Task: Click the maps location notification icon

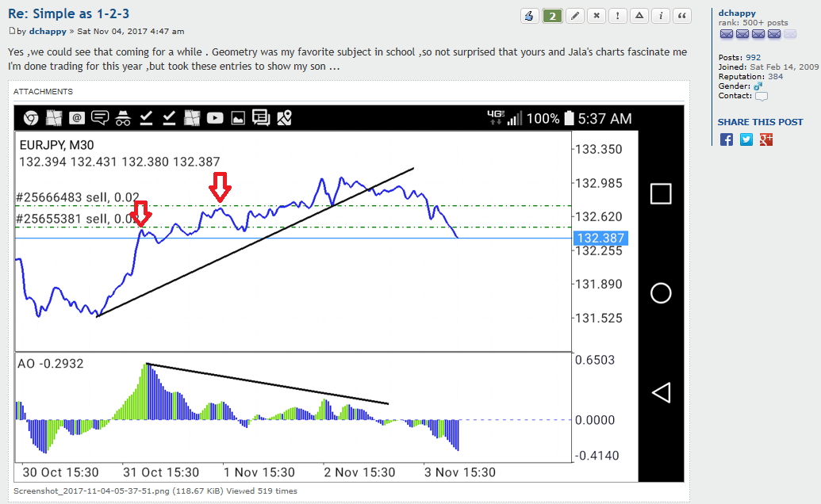Action: click(284, 118)
